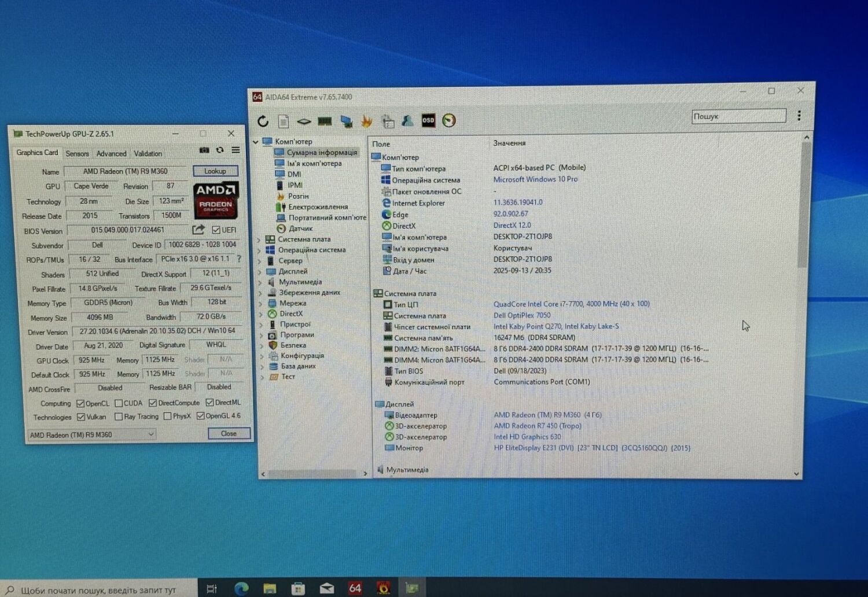The image size is (868, 597).
Task: Start the stress test flame icon in AIDA64
Action: [365, 121]
